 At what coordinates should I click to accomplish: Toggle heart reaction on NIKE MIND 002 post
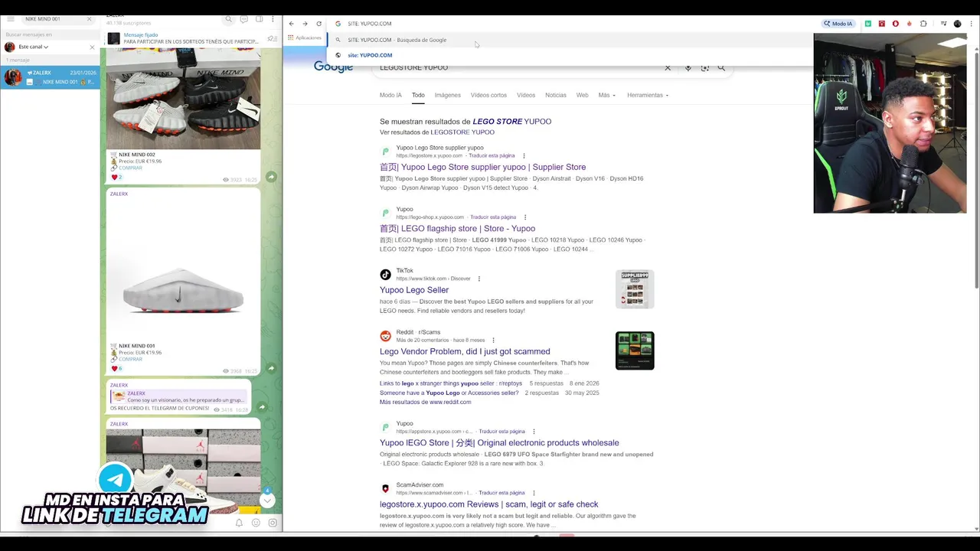tap(117, 177)
